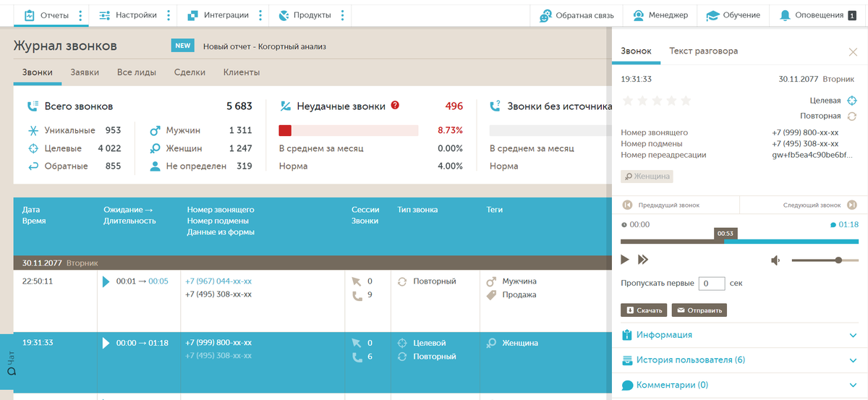Open three-dot options next to Интеграции
This screenshot has height=400, width=868.
[x=260, y=15]
